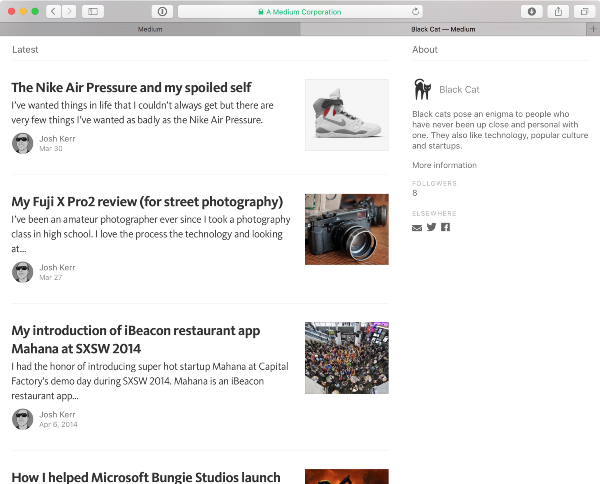
Task: Switch to the Medium tab
Action: pyautogui.click(x=150, y=30)
